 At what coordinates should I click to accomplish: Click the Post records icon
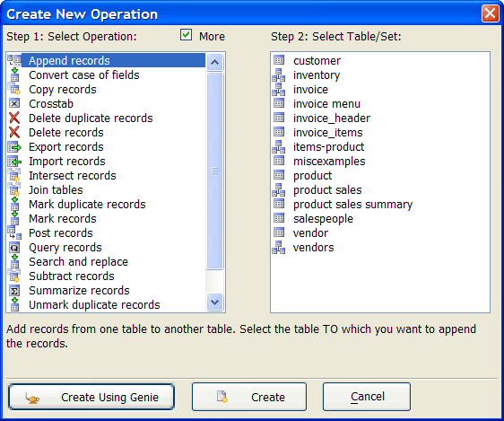(x=14, y=232)
